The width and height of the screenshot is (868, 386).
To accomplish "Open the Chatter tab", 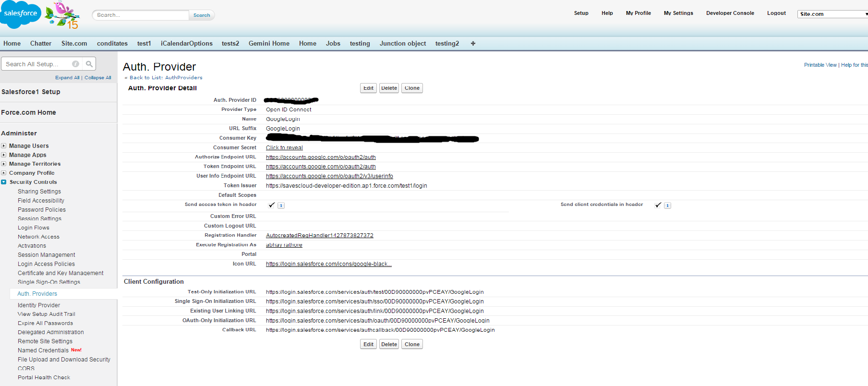I will (41, 43).
